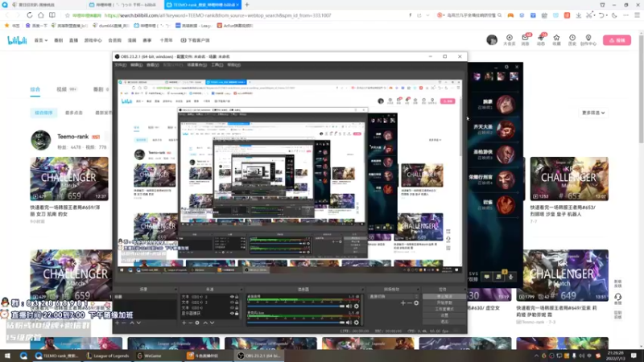
Task: Select 最多点击 sort option
Action: pos(74,113)
